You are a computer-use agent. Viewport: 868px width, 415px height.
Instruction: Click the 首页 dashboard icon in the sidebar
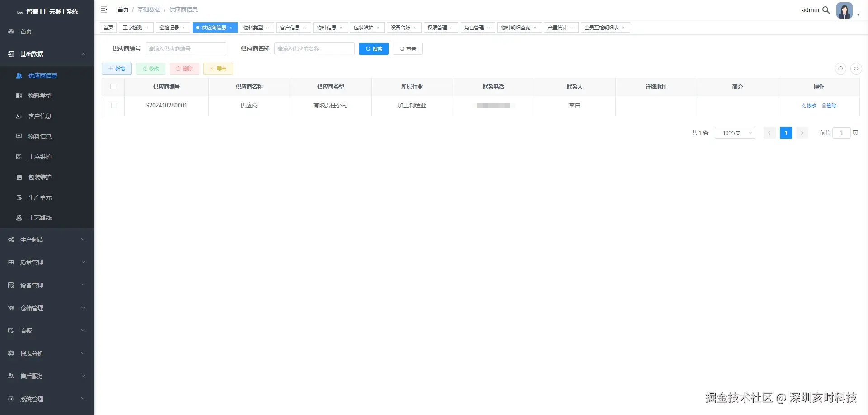[x=11, y=32]
